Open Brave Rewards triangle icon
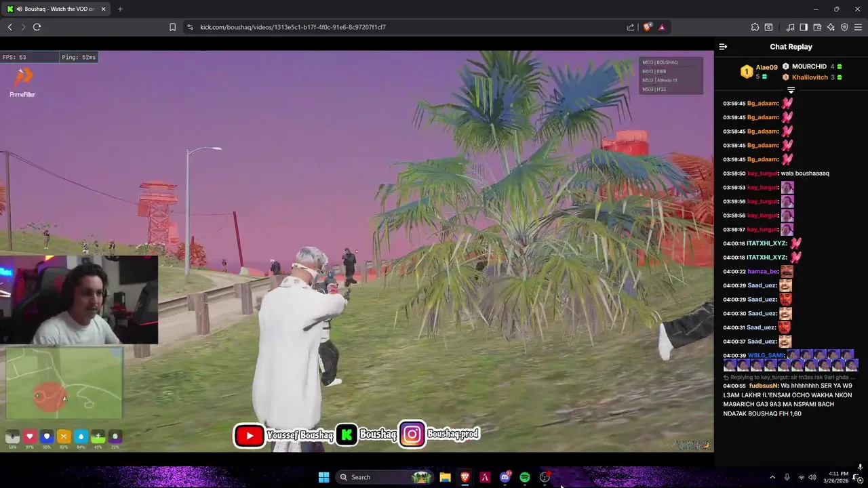Screen dimensions: 868x488 [x=662, y=27]
